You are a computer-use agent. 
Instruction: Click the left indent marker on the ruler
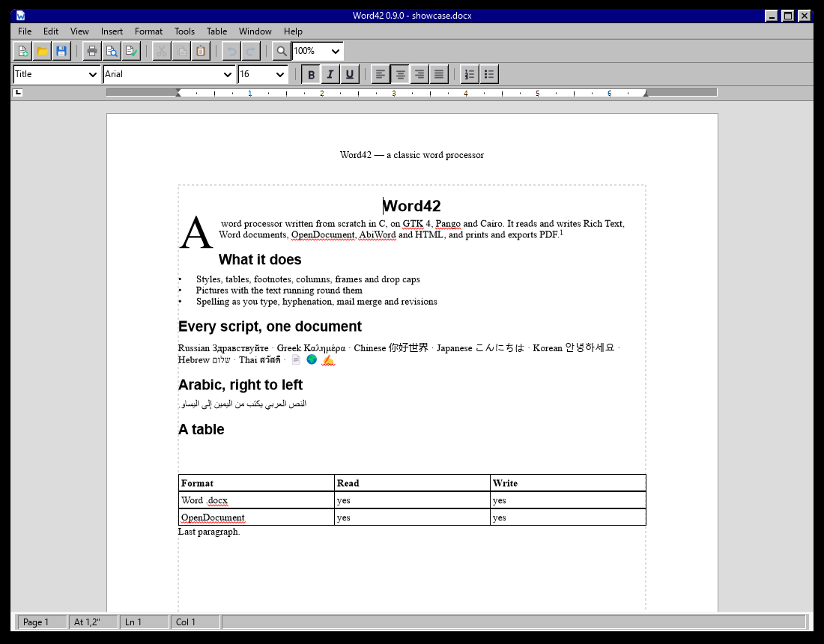178,93
